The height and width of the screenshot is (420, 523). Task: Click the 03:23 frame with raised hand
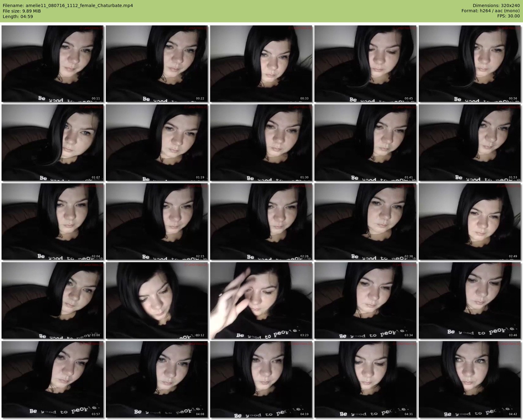tap(261, 300)
